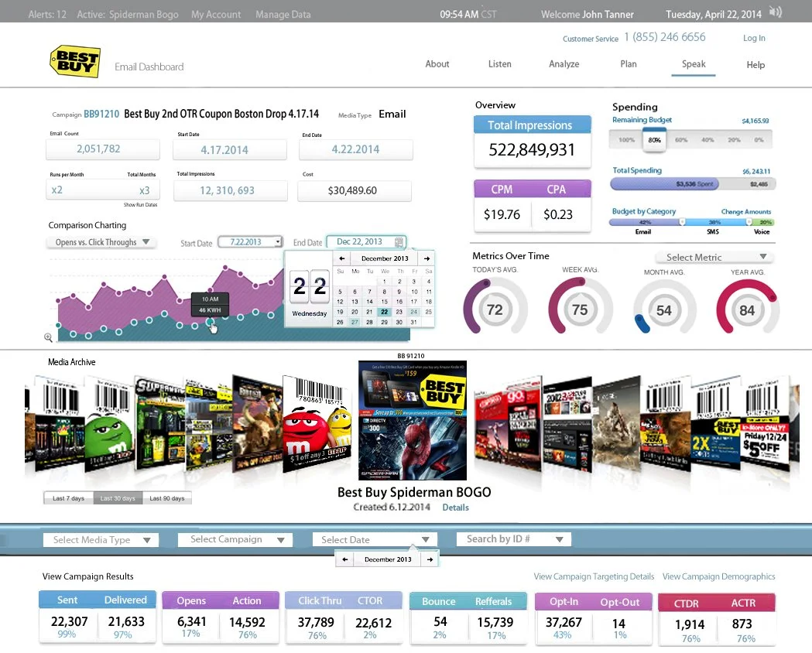Viewport: 812px width, 653px height.
Task: Select day 22 in the calendar
Action: [384, 312]
